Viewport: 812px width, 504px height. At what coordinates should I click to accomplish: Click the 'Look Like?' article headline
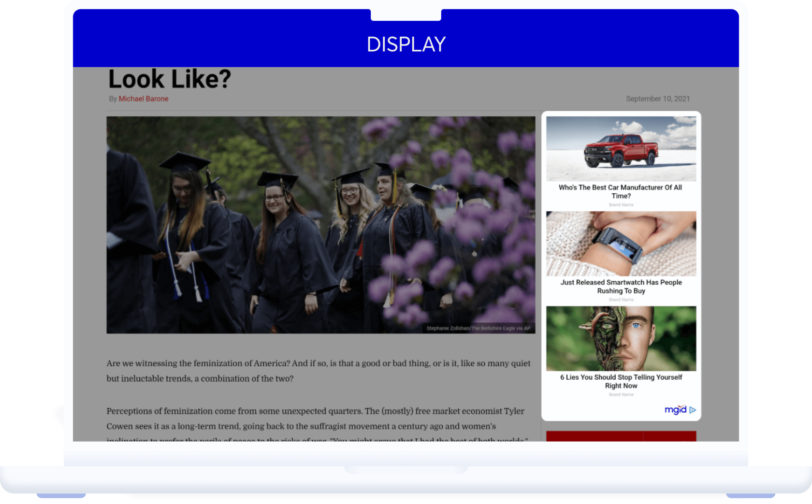click(x=170, y=79)
